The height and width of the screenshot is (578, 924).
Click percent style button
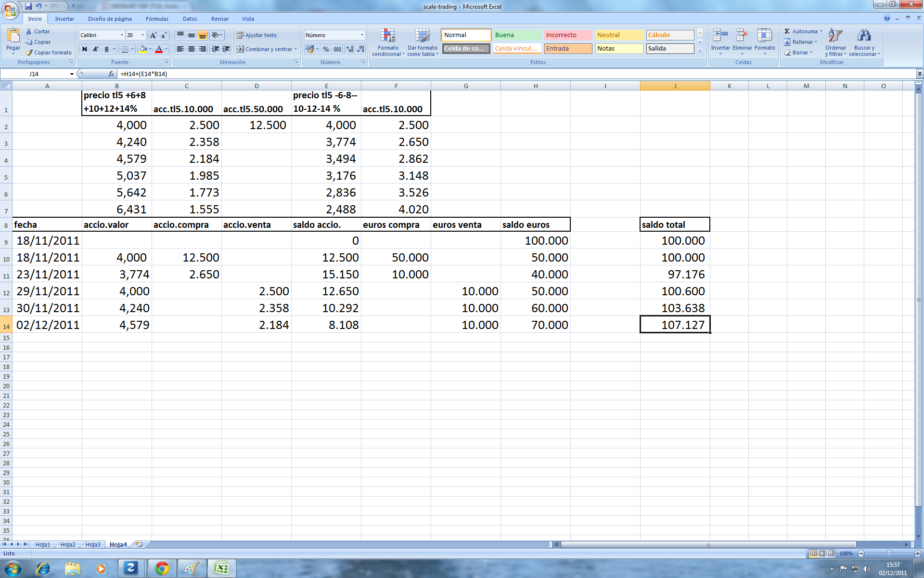point(326,49)
